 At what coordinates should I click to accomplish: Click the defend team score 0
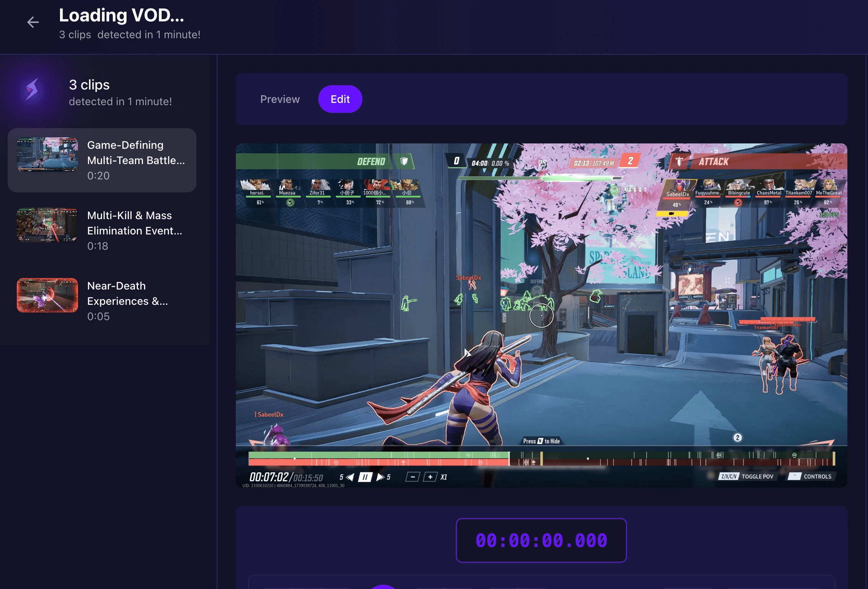click(456, 161)
